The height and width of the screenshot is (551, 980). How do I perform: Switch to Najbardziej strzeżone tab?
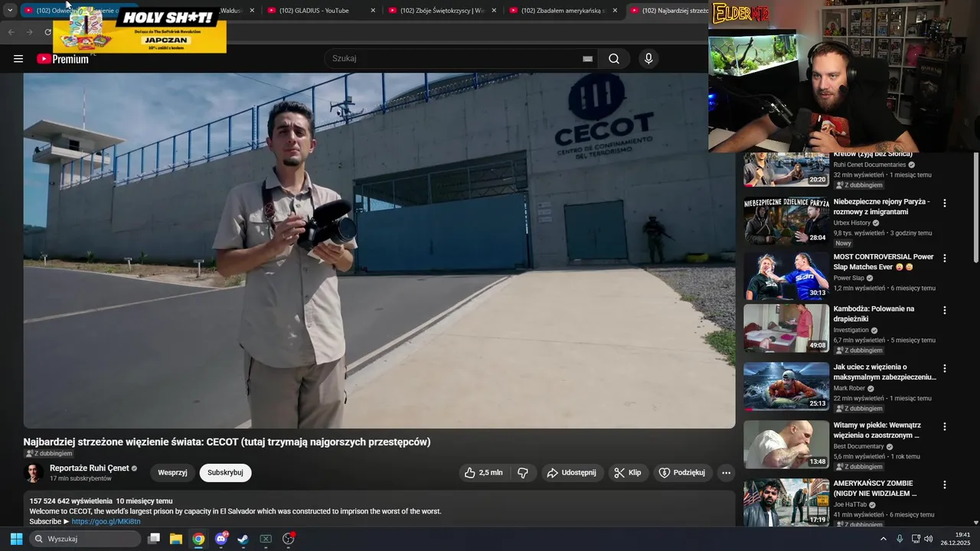tap(668, 11)
